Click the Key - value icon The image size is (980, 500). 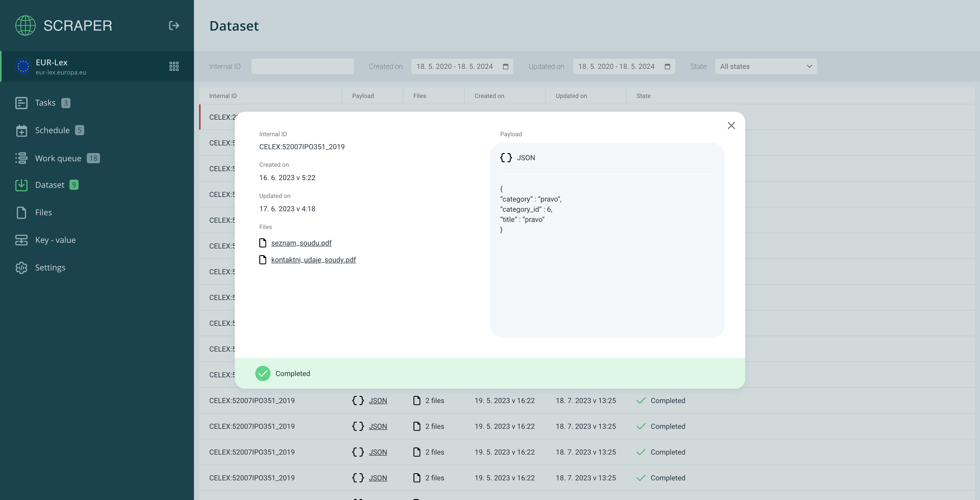(x=21, y=240)
